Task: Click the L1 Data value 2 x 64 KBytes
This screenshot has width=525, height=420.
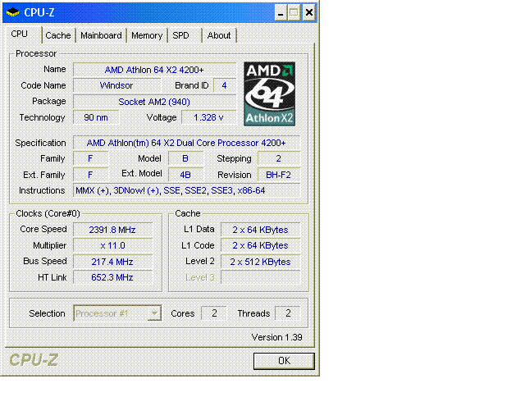Action: 261,230
